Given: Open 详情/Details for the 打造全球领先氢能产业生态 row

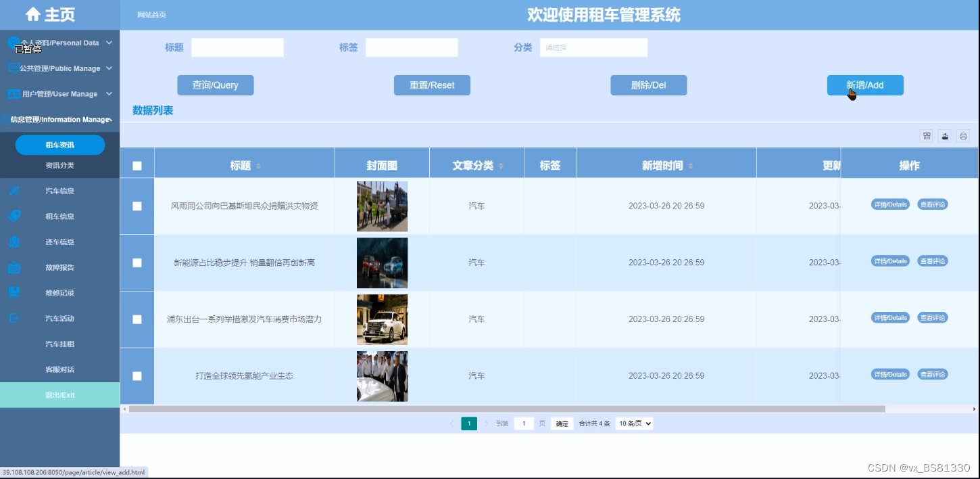Looking at the screenshot, I should tap(890, 374).
